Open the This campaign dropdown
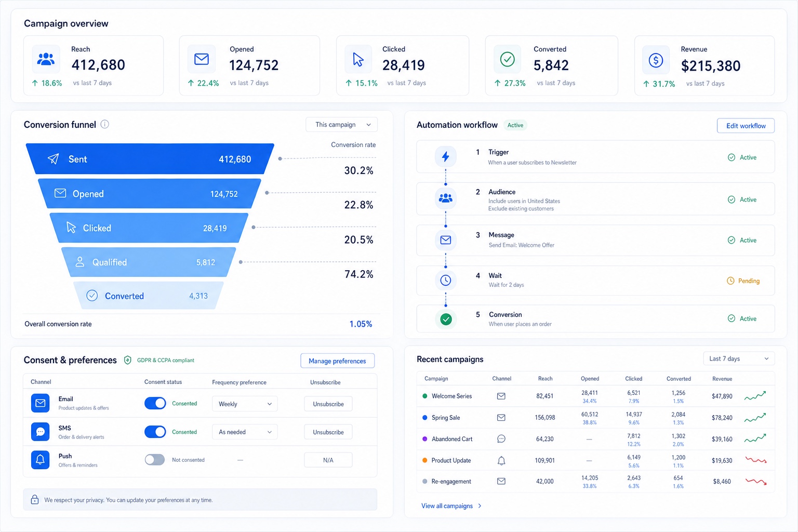This screenshot has width=798, height=532. tap(342, 125)
